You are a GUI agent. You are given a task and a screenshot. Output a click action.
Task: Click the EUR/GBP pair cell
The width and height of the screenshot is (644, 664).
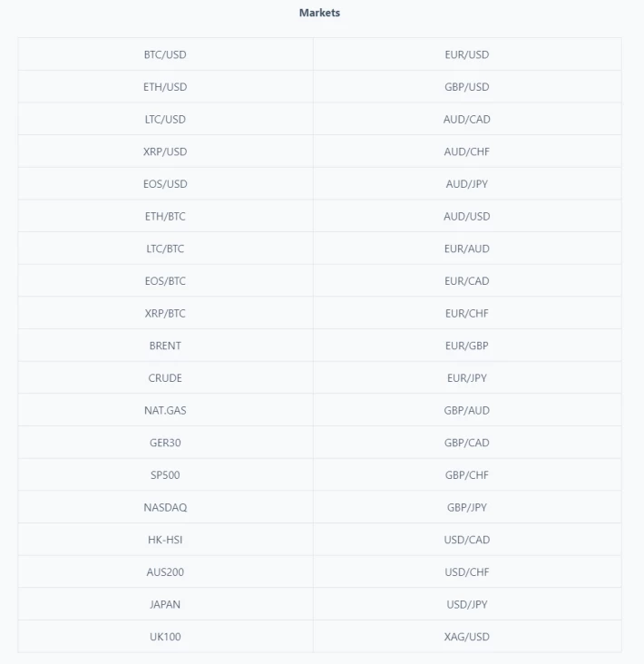click(467, 346)
